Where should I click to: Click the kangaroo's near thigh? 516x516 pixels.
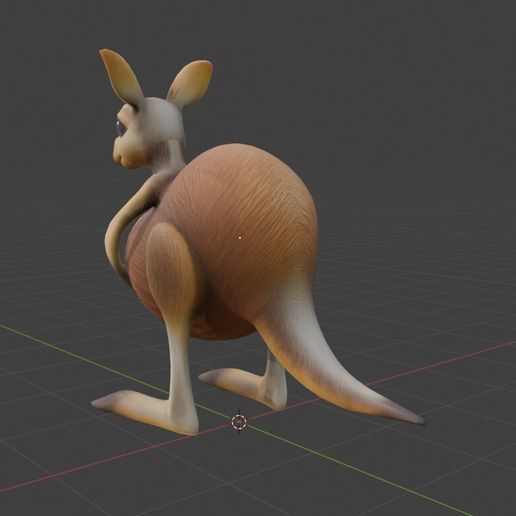point(170,267)
